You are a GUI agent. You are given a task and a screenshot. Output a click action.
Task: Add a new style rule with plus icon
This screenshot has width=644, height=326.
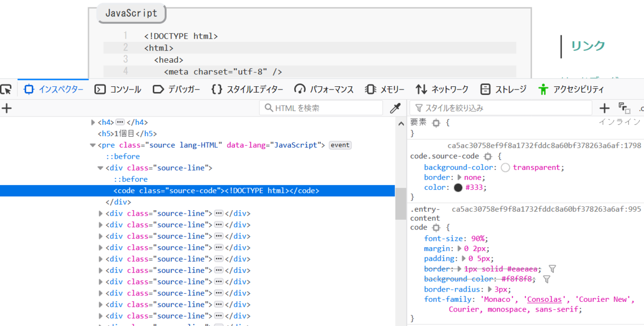[604, 108]
